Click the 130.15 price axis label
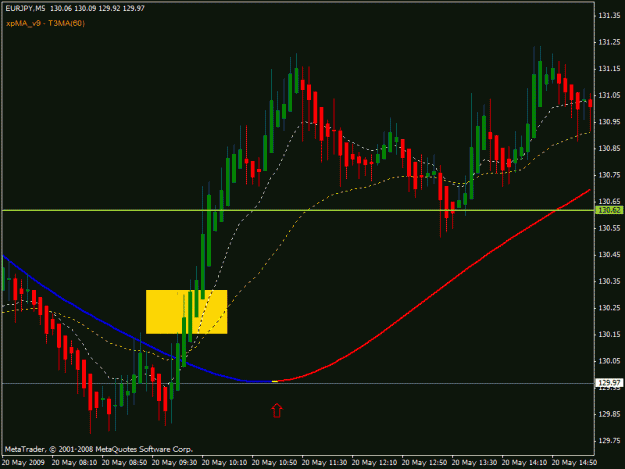 click(x=610, y=334)
